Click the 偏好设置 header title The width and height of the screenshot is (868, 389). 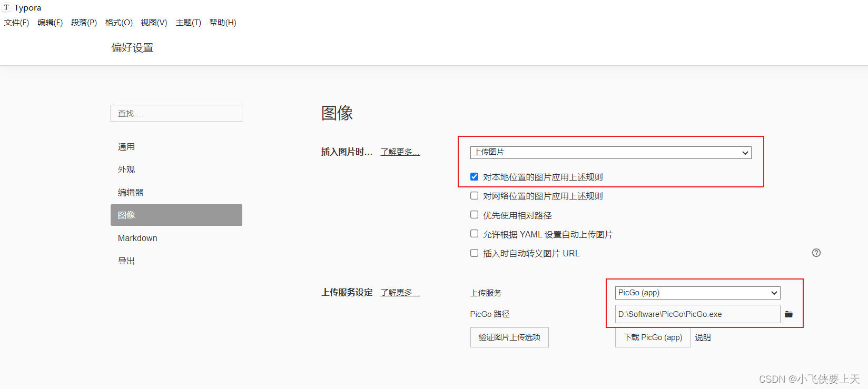pyautogui.click(x=132, y=48)
